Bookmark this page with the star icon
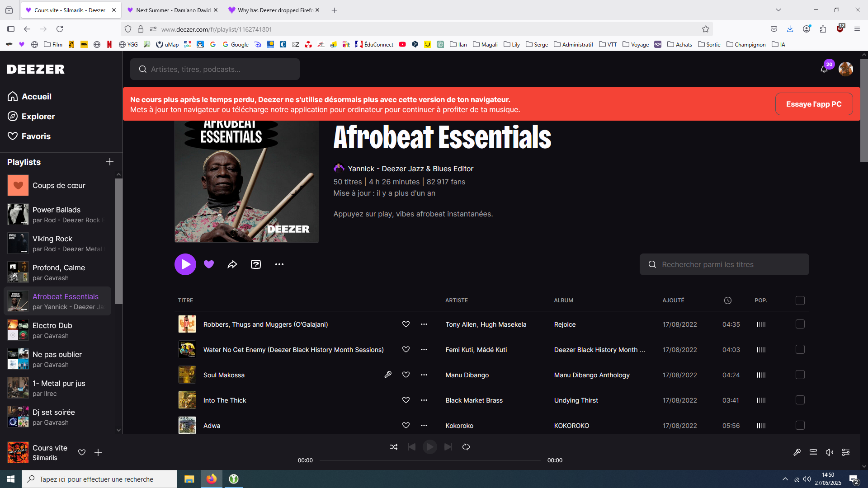868x488 pixels. click(706, 29)
